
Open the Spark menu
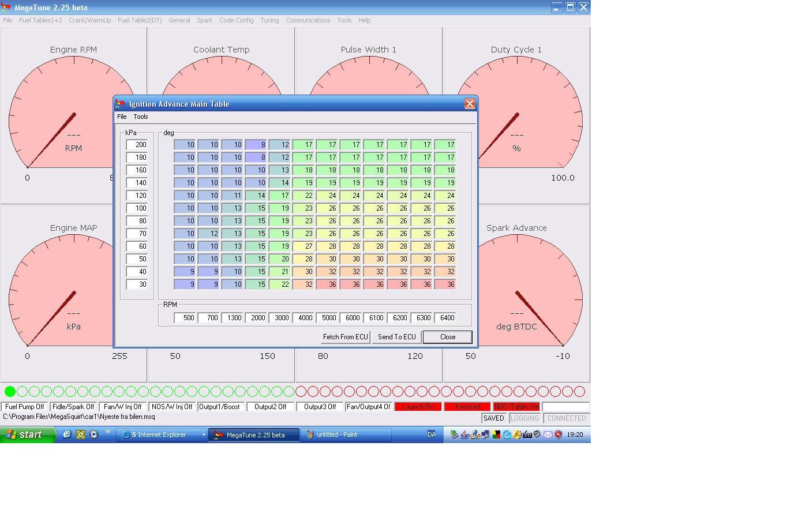(205, 20)
